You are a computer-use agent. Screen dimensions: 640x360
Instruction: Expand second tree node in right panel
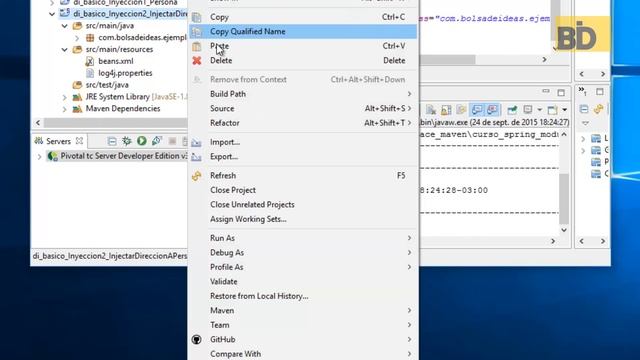click(583, 151)
